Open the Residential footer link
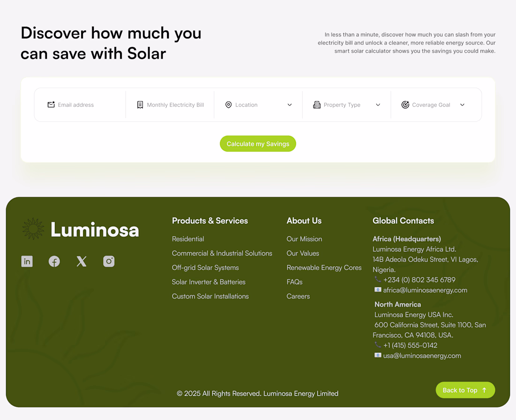This screenshot has width=516, height=420. tap(188, 239)
